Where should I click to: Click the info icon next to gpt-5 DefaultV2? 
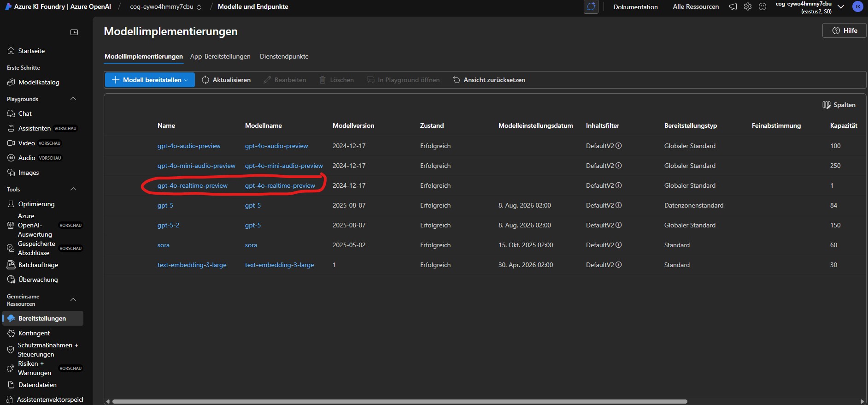coord(619,205)
